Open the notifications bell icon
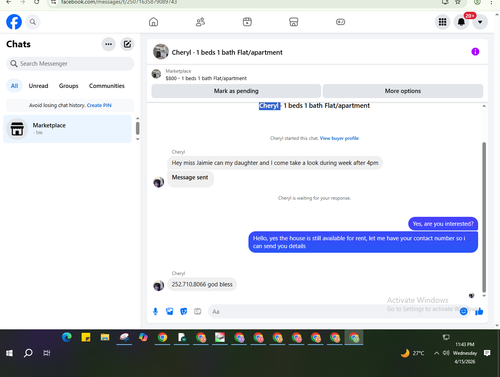This screenshot has height=377, width=500. [461, 22]
